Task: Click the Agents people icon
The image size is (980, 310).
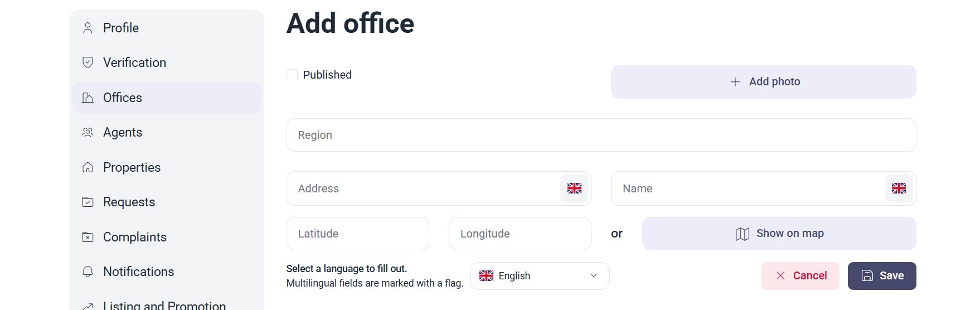Action: [x=88, y=133]
